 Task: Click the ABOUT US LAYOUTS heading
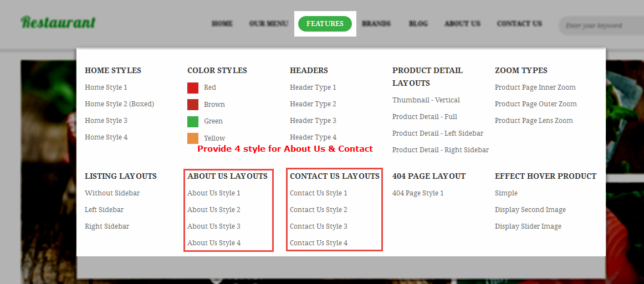pos(228,177)
